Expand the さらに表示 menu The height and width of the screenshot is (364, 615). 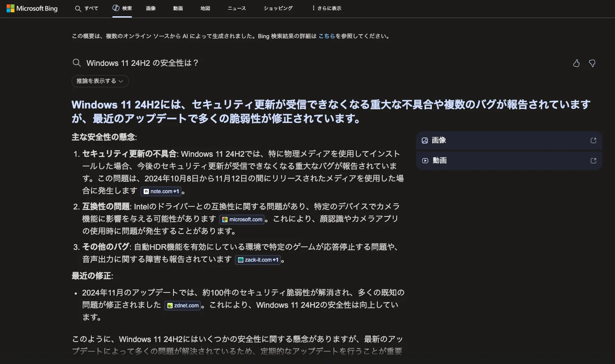pyautogui.click(x=326, y=8)
